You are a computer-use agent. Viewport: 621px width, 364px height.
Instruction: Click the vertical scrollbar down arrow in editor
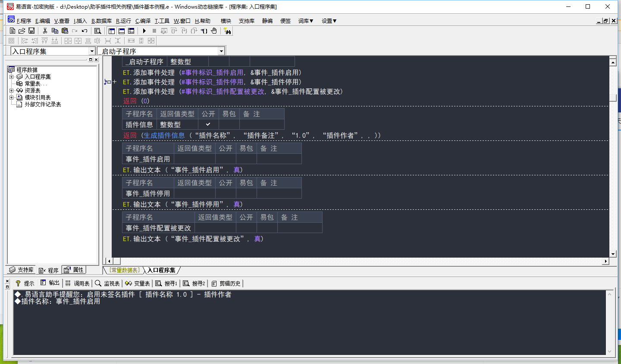(x=613, y=254)
